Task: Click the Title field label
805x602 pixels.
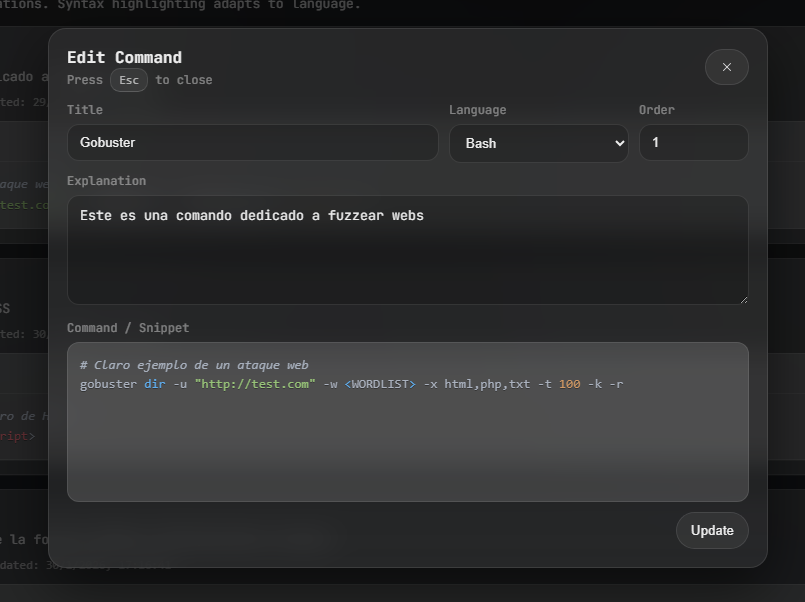Action: tap(85, 110)
